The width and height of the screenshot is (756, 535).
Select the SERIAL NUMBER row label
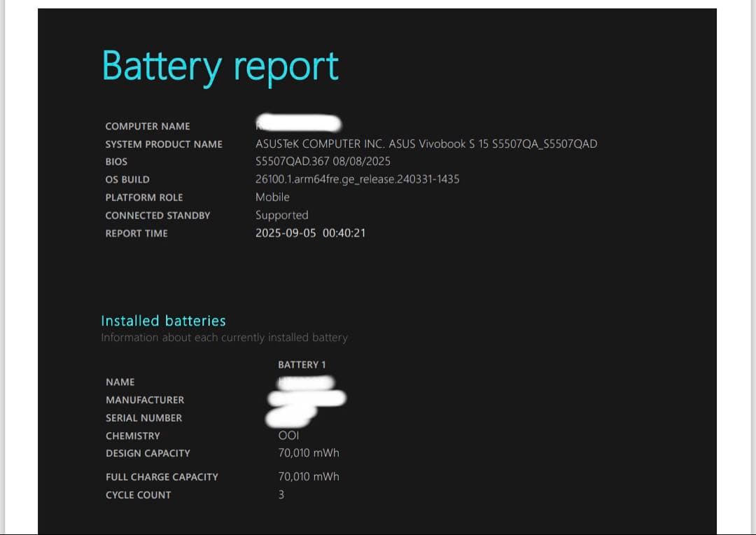click(143, 418)
